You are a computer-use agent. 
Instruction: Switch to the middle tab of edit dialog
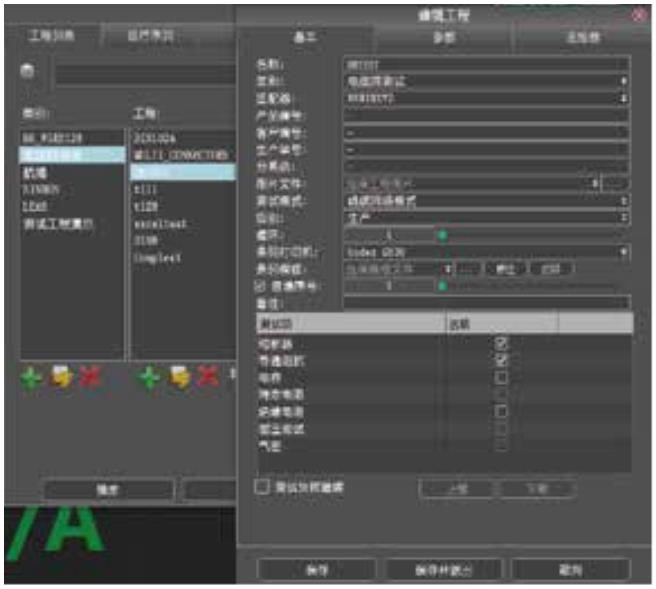[x=443, y=37]
